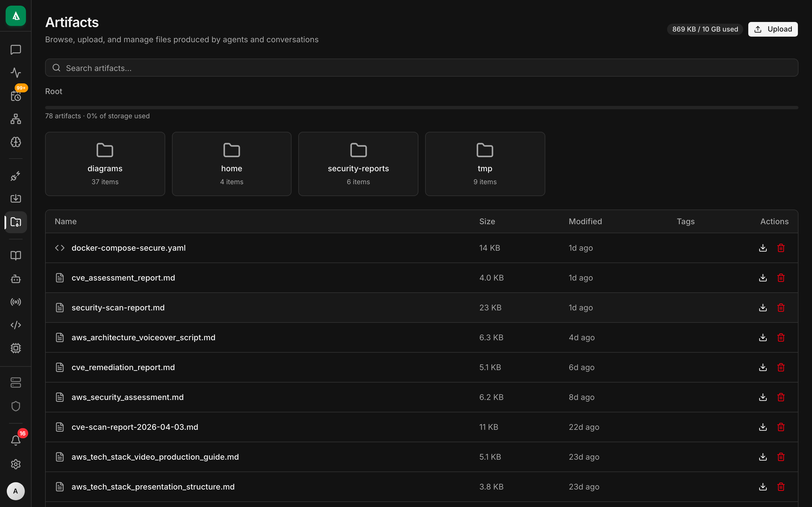Delete cve_assessment_report.md via trash icon
The image size is (812, 507).
coord(781,278)
